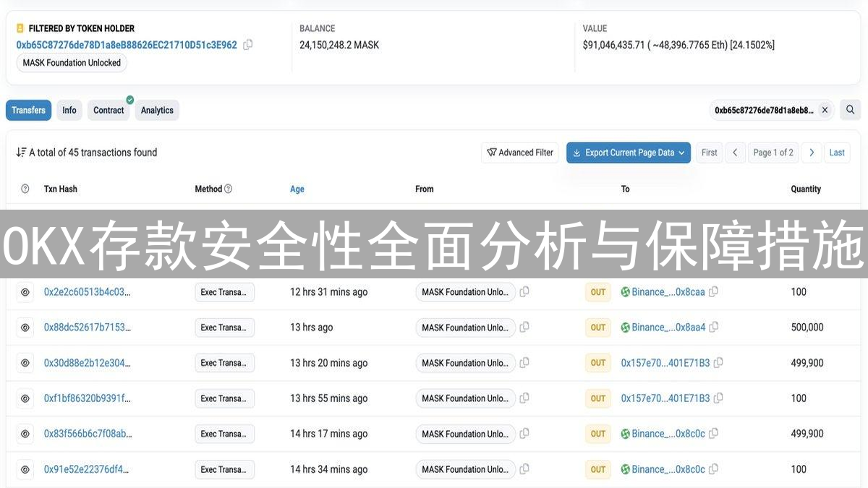Click Exec Transa method badge for 0x2e2c60513b4c03

point(224,292)
